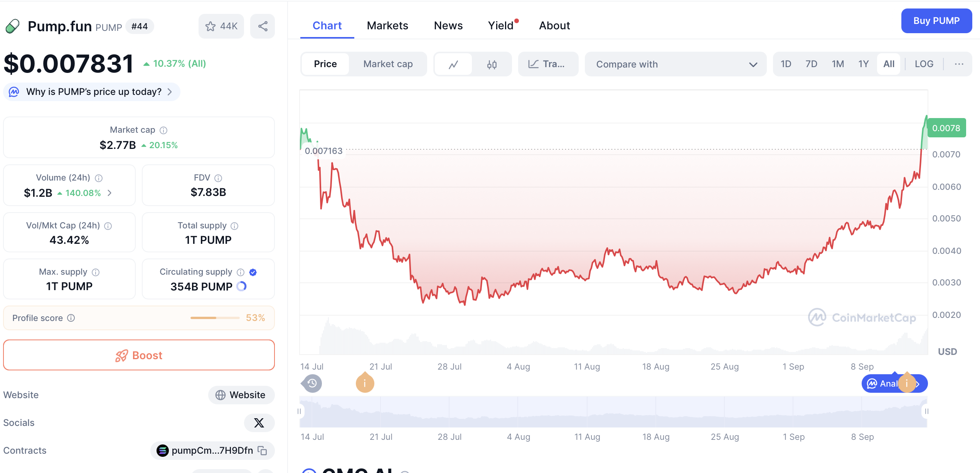
Task: Click the Boost button
Action: [139, 355]
